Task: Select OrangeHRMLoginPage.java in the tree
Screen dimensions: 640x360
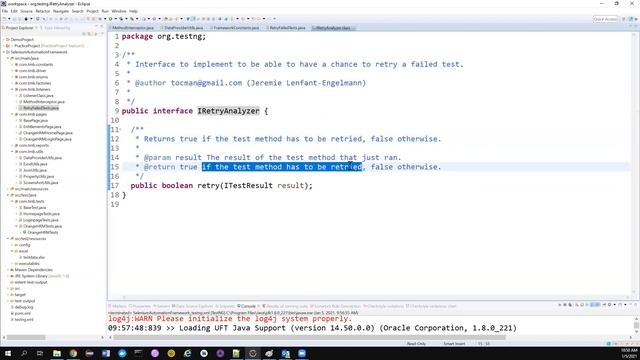Action: tap(47, 139)
